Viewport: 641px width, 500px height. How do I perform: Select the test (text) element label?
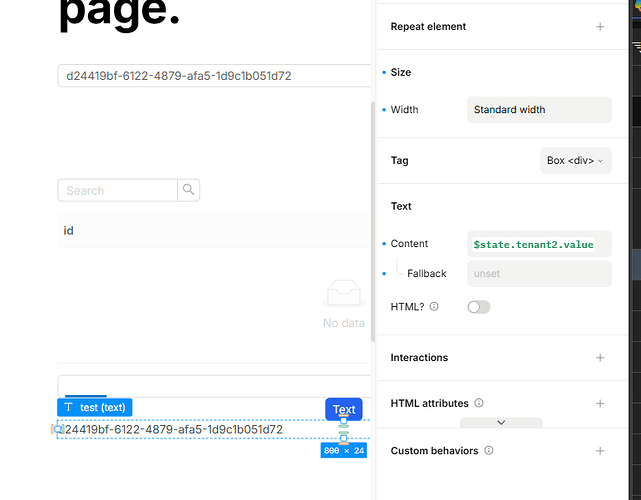[95, 407]
